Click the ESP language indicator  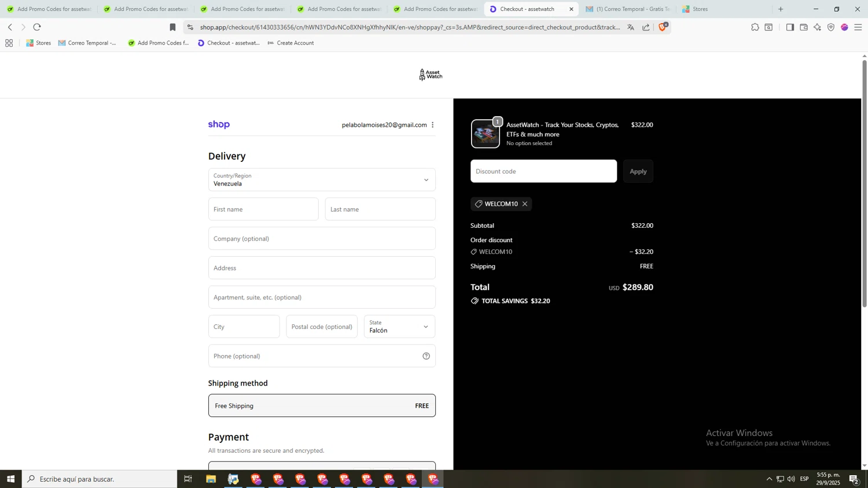coord(804,479)
